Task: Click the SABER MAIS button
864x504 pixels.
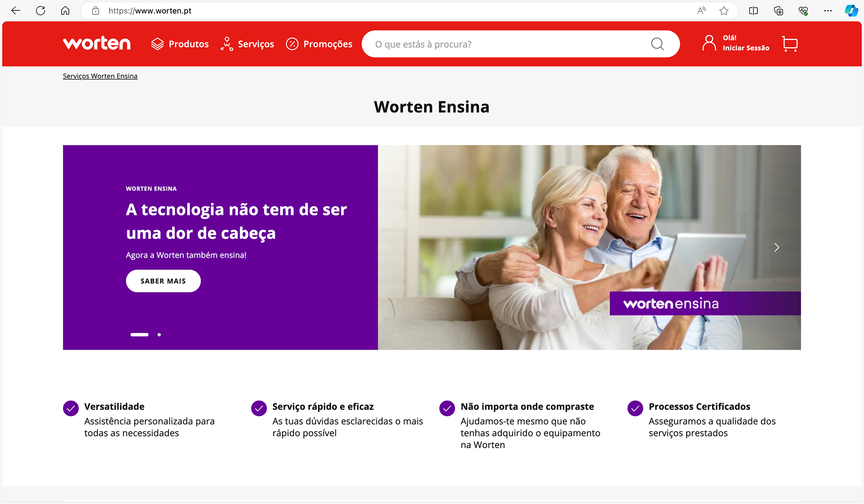Action: pyautogui.click(x=163, y=281)
